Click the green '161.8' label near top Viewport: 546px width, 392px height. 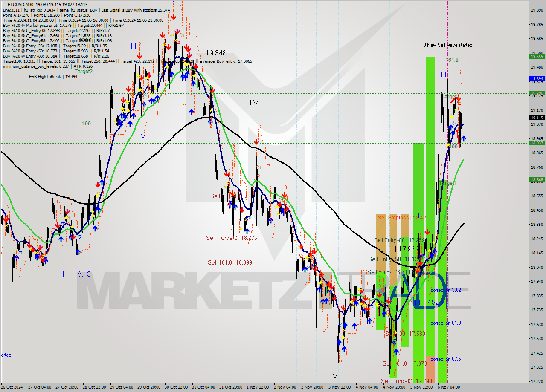click(x=452, y=60)
